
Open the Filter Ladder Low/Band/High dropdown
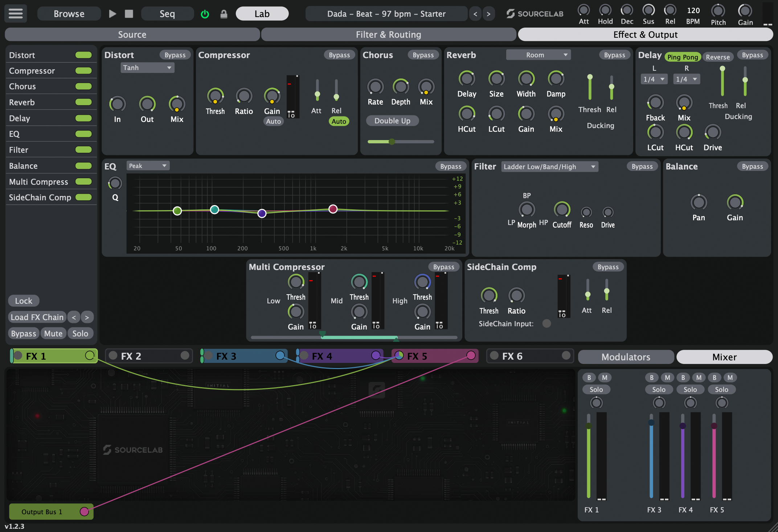pos(550,167)
